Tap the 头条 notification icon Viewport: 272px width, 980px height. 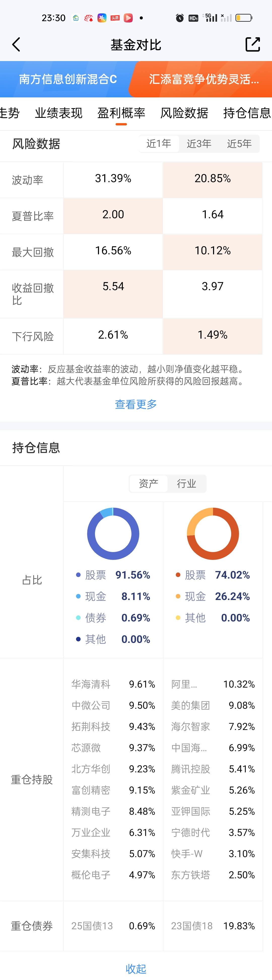(115, 18)
